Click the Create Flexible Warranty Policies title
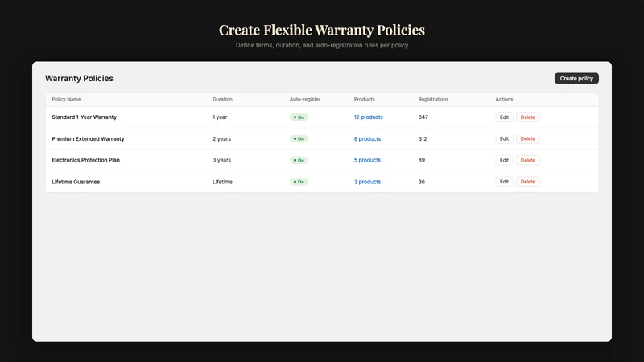Viewport: 644px width, 362px height. (321, 30)
